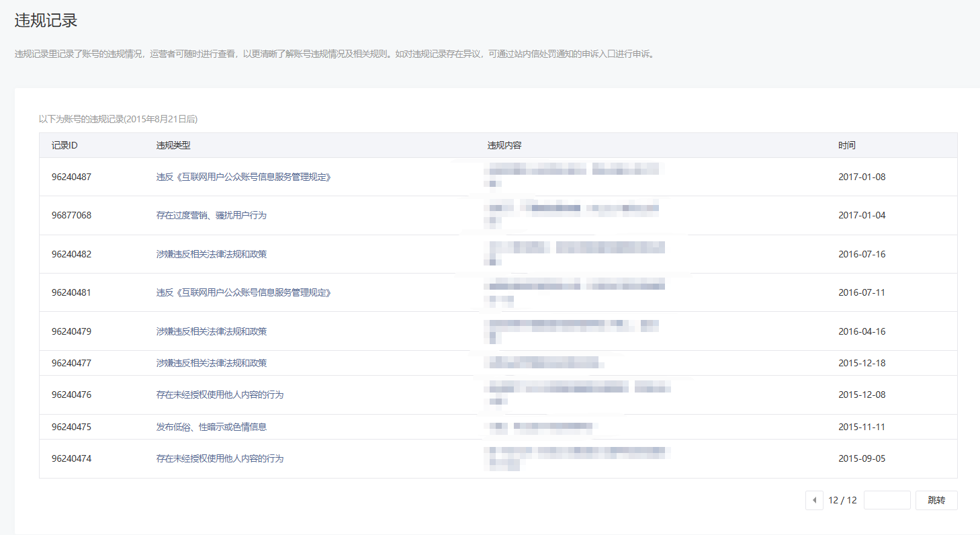Click the 违规记录 page title
The width and height of the screenshot is (980, 535).
[46, 20]
